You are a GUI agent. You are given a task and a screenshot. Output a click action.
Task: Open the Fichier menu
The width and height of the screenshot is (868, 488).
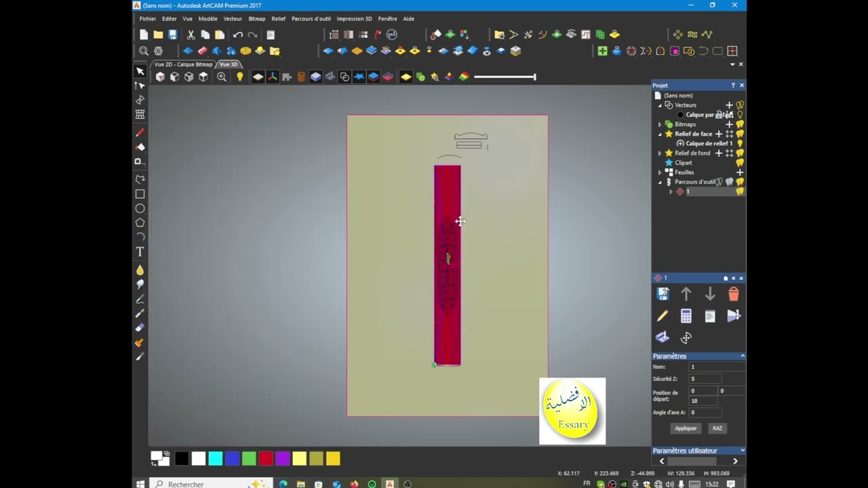click(148, 19)
